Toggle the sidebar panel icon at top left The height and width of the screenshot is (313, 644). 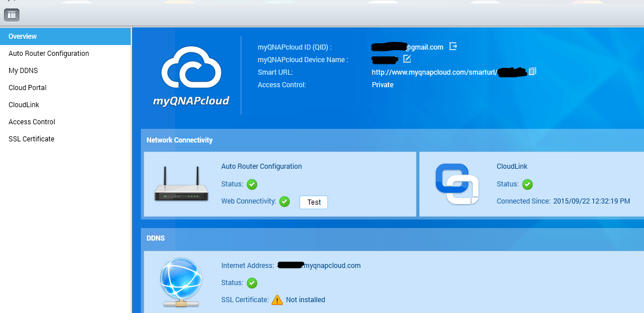(11, 15)
